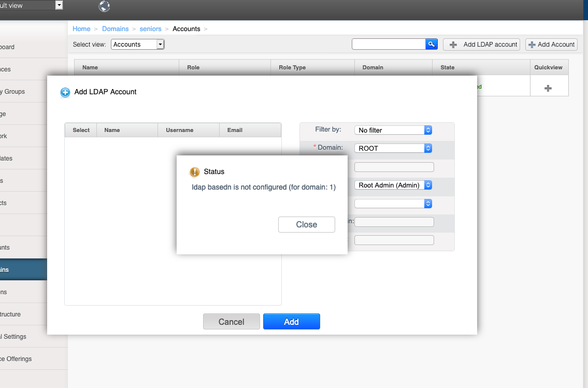Click the Username column header in LDAP list
This screenshot has width=588, height=388.
pyautogui.click(x=189, y=130)
